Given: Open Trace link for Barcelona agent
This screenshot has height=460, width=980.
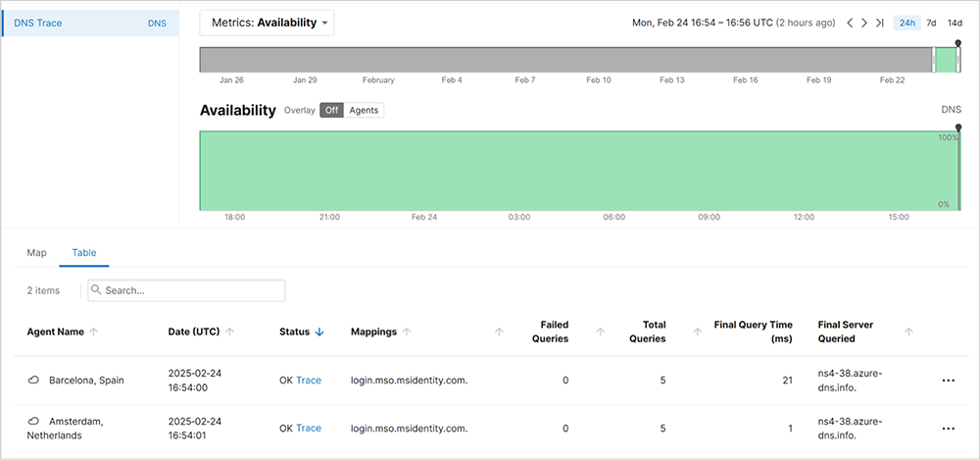Looking at the screenshot, I should click(309, 381).
